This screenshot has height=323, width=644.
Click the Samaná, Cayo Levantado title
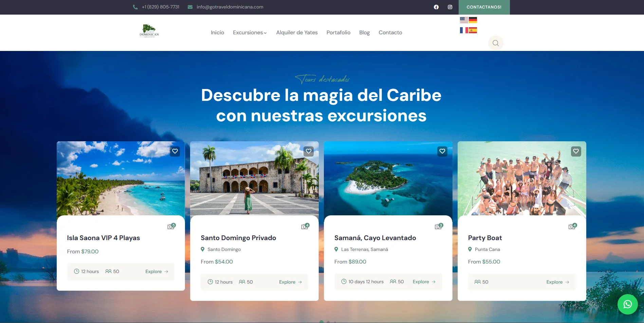point(375,238)
